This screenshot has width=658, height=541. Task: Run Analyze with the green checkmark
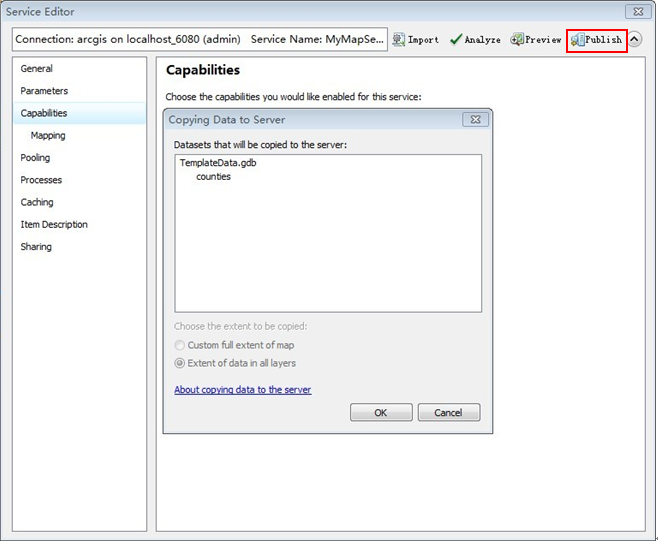475,40
